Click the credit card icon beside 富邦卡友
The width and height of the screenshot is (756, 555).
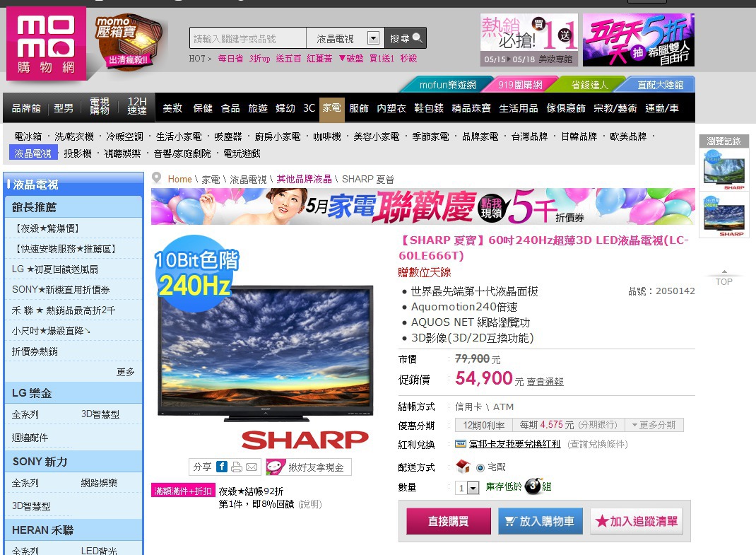coord(461,443)
